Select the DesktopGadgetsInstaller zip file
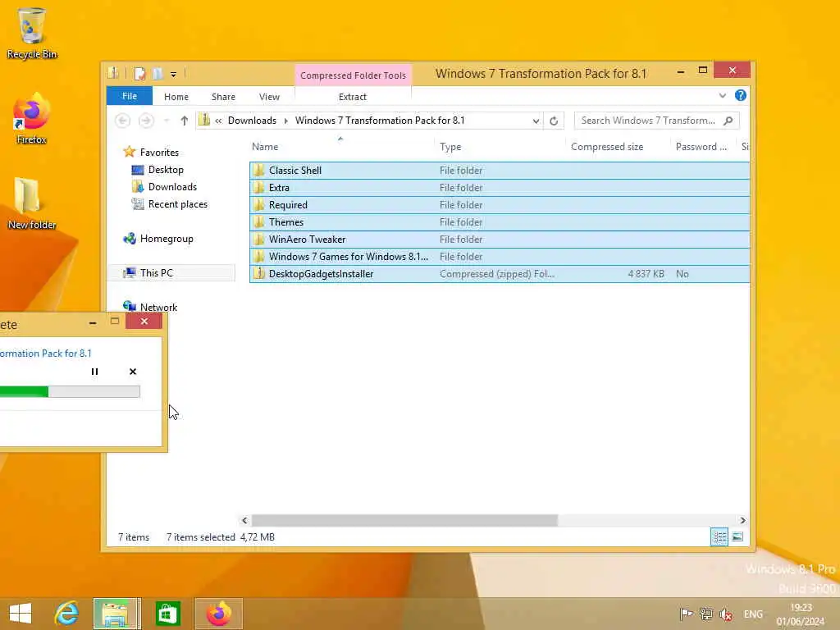Image resolution: width=840 pixels, height=630 pixels. point(500,274)
